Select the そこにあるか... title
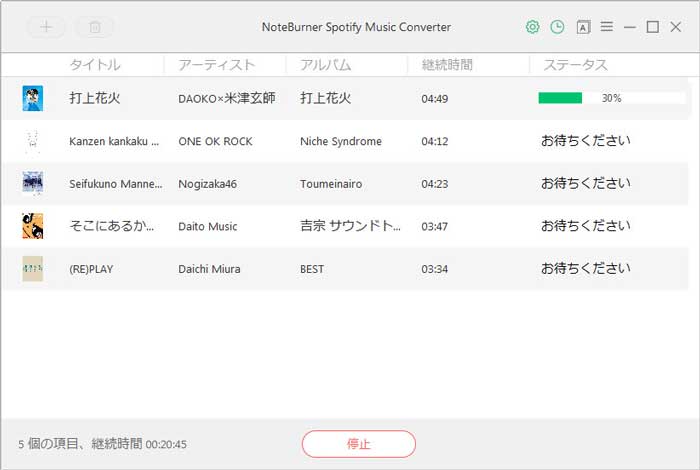The width and height of the screenshot is (700, 470). tap(112, 226)
